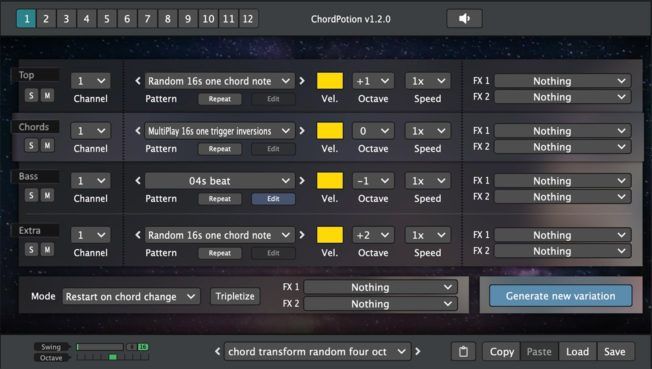
Task: Mute the Bass track
Action: point(47,195)
